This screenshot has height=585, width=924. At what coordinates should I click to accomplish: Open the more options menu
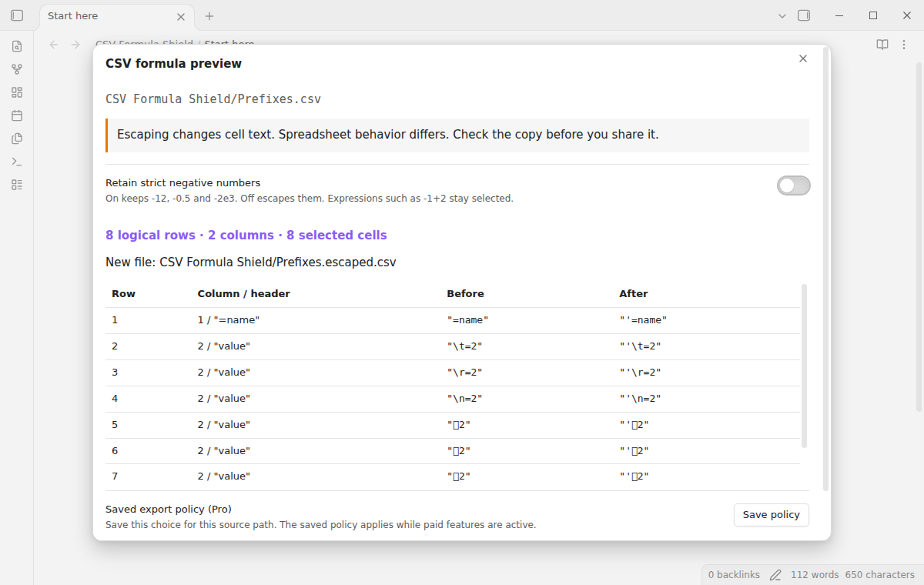coord(904,45)
